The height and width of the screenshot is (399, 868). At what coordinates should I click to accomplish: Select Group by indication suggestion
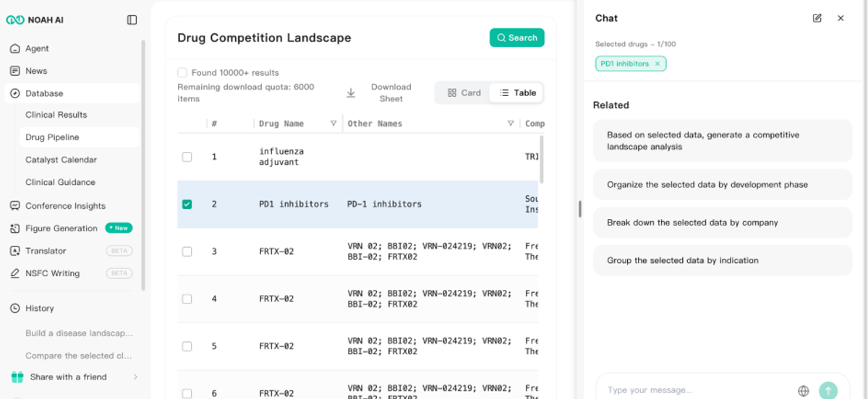723,260
